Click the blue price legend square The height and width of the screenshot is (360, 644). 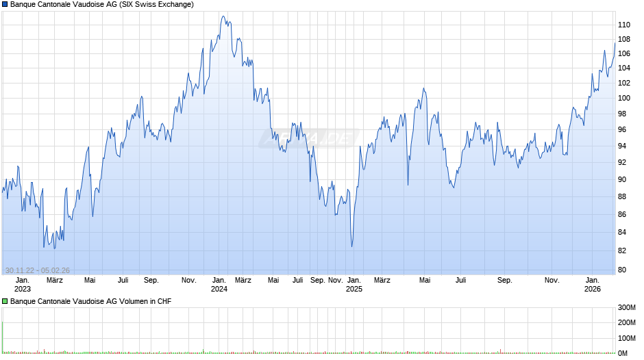[5, 5]
